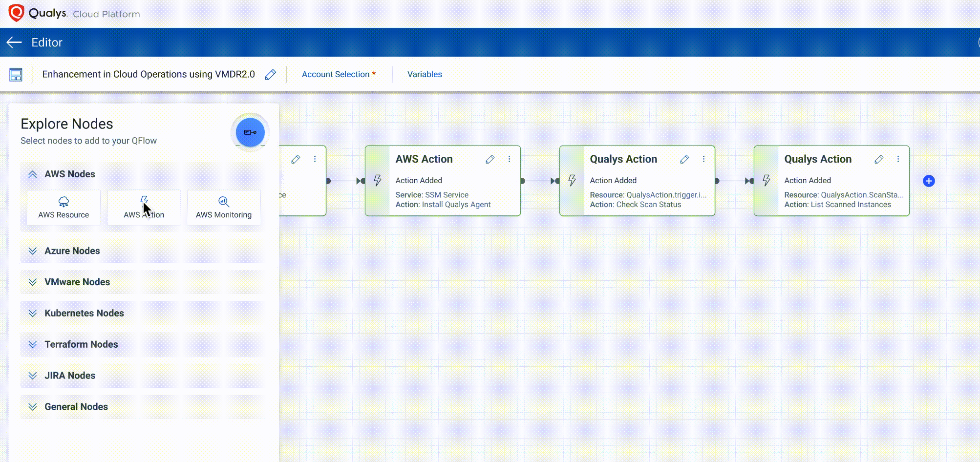Click the AWS Action node title
This screenshot has height=462, width=980.
click(424, 159)
